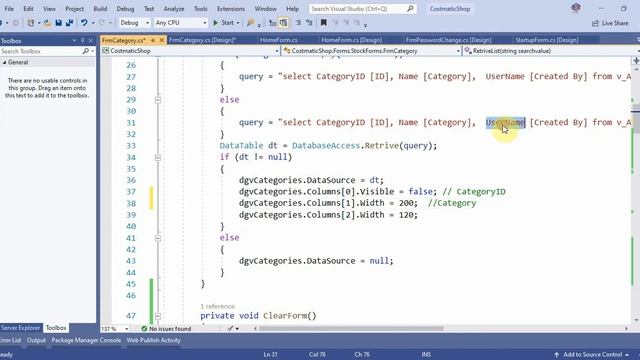Open the Toolbox window options dropdown arrow
The image size is (640, 360).
tap(74, 40)
